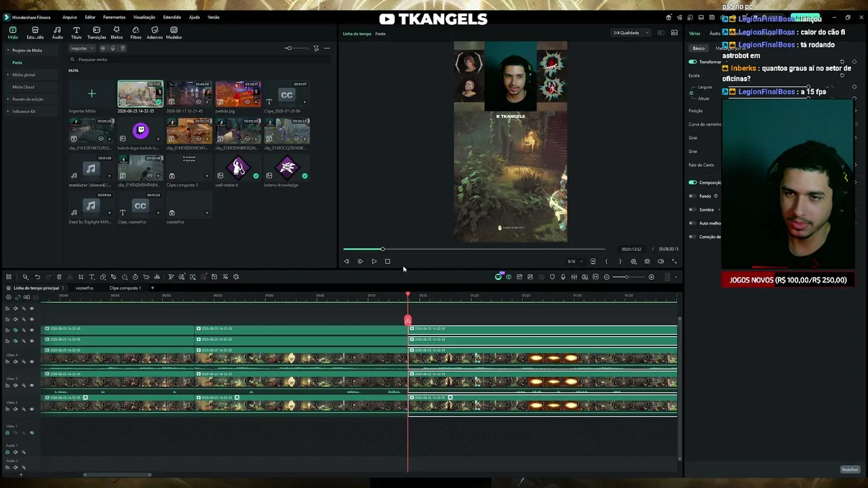Click the fullscreen icon under preview
Screen dimensions: 868x488
pyautogui.click(x=674, y=261)
